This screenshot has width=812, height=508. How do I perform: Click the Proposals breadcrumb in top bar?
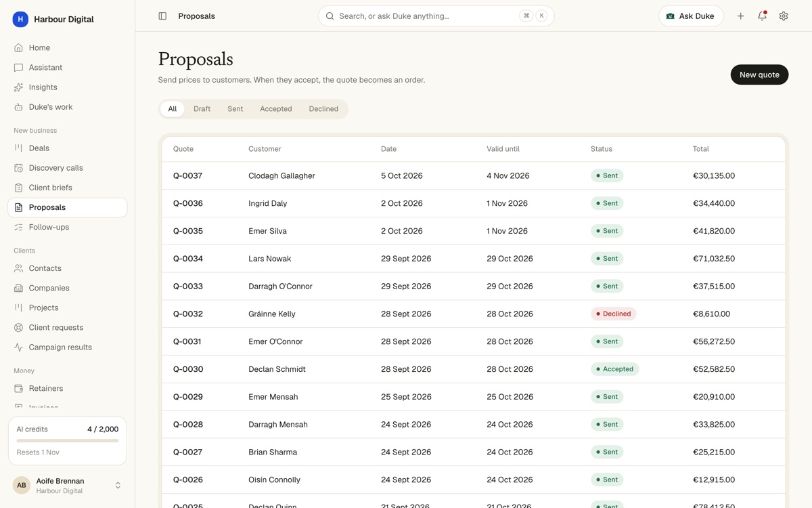pos(197,16)
